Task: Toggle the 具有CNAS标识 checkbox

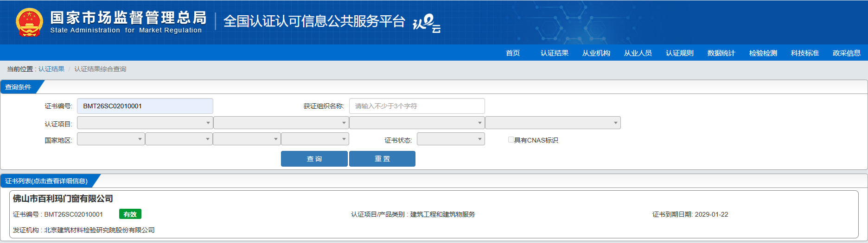Action: point(511,140)
